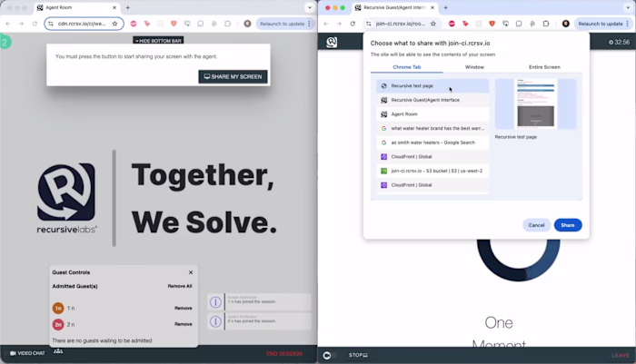Image resolution: width=636 pixels, height=364 pixels.
Task: Click address bar in guest window
Action: pyautogui.click(x=401, y=24)
